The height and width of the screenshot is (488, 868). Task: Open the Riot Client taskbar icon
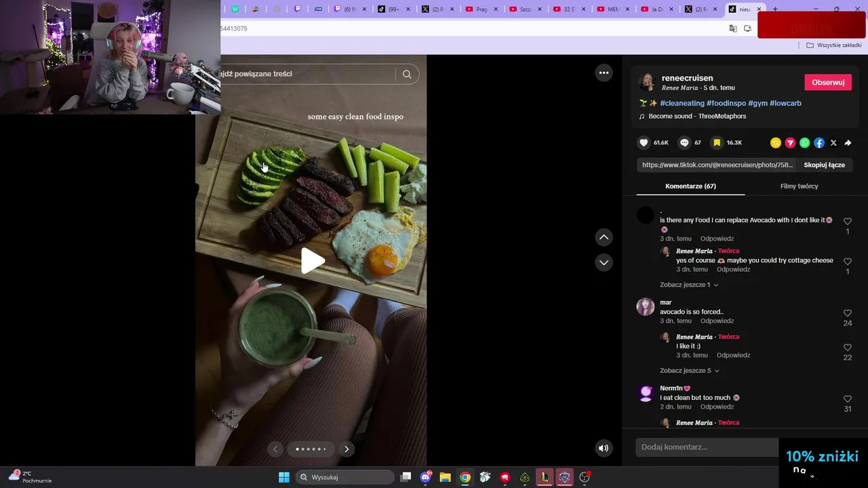click(x=505, y=477)
